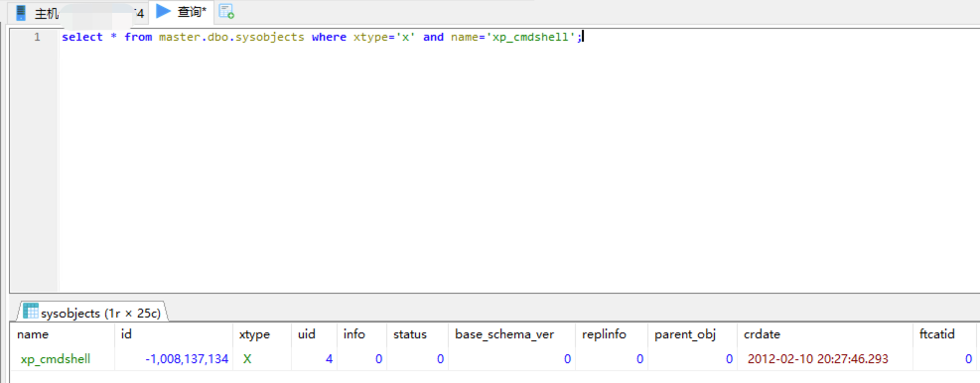Click the table grid icon on sysobjects tab
The width and height of the screenshot is (980, 383).
click(30, 311)
